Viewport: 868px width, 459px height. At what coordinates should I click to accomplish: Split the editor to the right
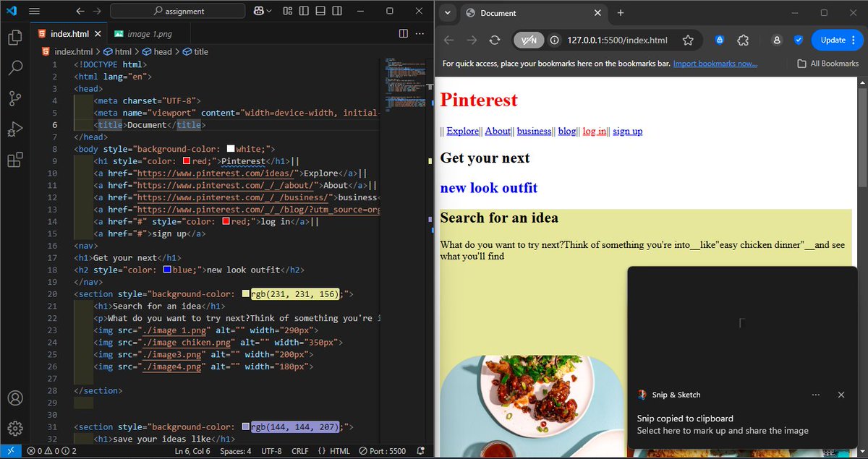(x=404, y=33)
